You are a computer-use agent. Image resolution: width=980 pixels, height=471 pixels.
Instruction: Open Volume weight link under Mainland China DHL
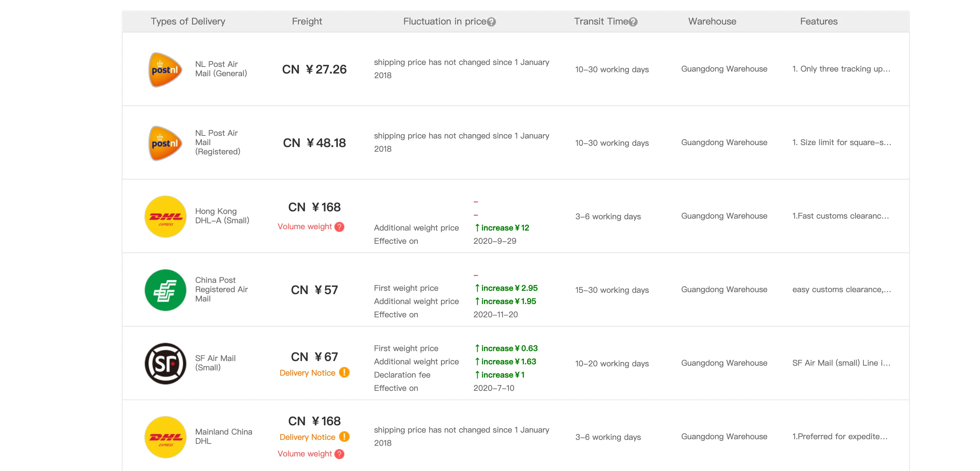[305, 453]
